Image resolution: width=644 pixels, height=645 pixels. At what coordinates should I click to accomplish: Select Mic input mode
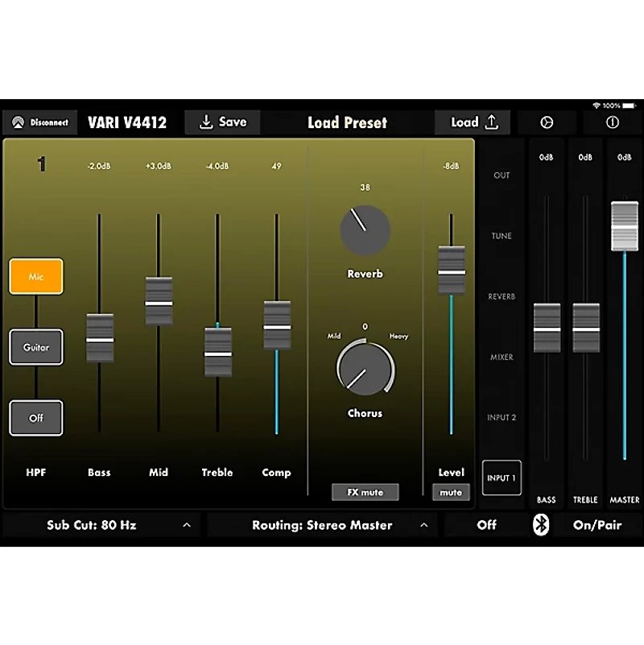(35, 276)
